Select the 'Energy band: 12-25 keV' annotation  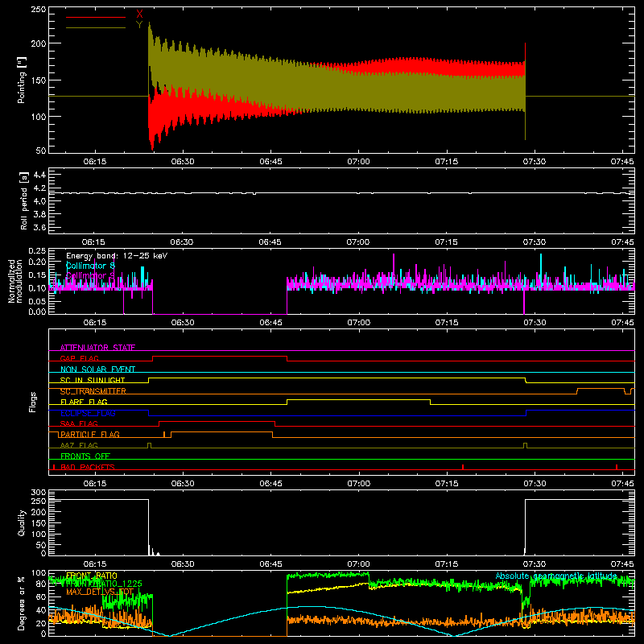pos(117,256)
